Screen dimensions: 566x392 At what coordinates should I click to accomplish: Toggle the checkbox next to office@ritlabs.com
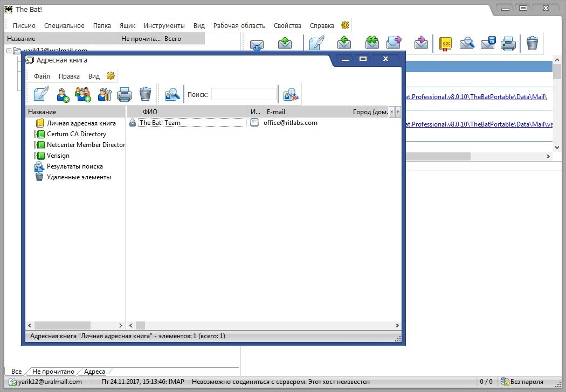tap(255, 123)
